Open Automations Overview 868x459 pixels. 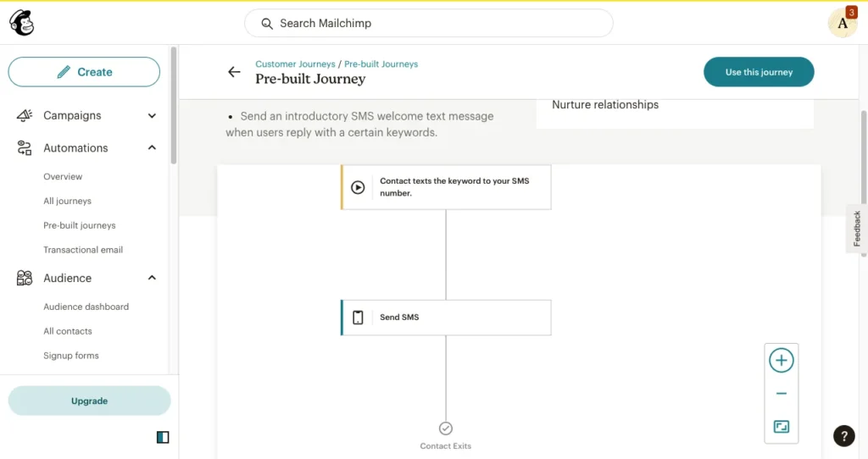(63, 176)
